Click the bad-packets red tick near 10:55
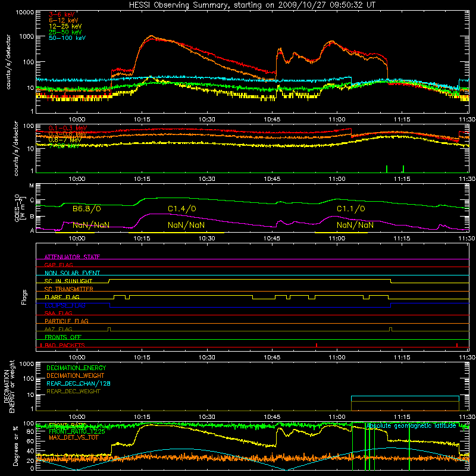Image resolution: width=476 pixels, height=476 pixels. pyautogui.click(x=317, y=345)
